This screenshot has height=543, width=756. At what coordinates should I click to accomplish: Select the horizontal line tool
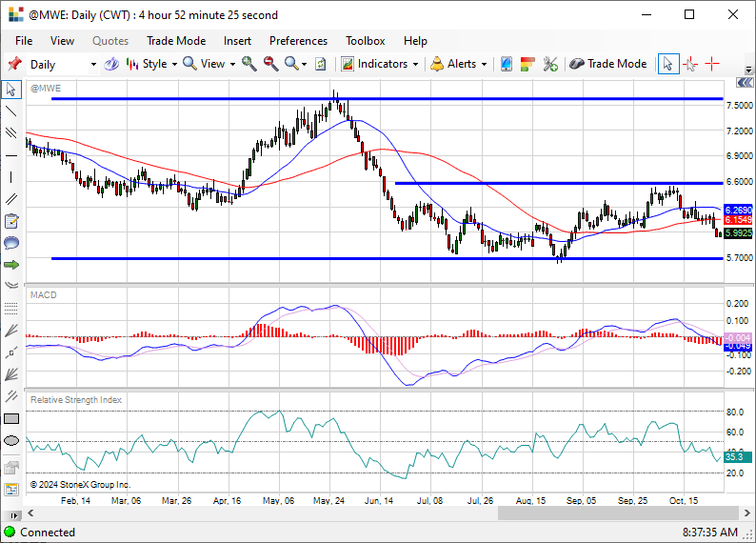pyautogui.click(x=11, y=156)
